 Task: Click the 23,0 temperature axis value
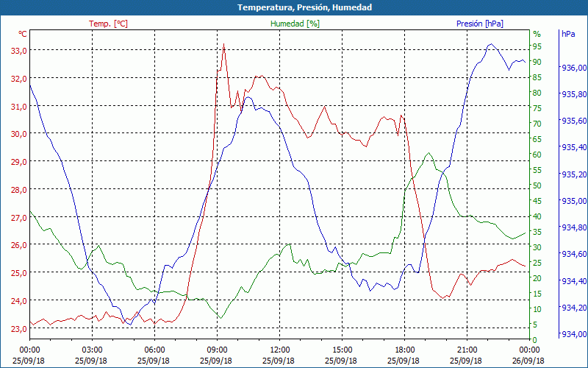(19, 329)
